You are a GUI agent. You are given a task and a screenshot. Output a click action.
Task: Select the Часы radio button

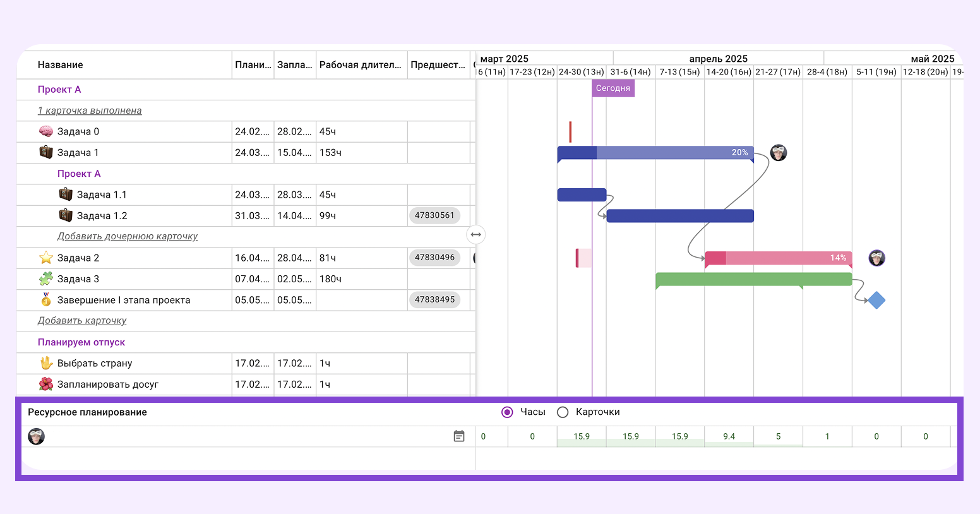tap(507, 412)
